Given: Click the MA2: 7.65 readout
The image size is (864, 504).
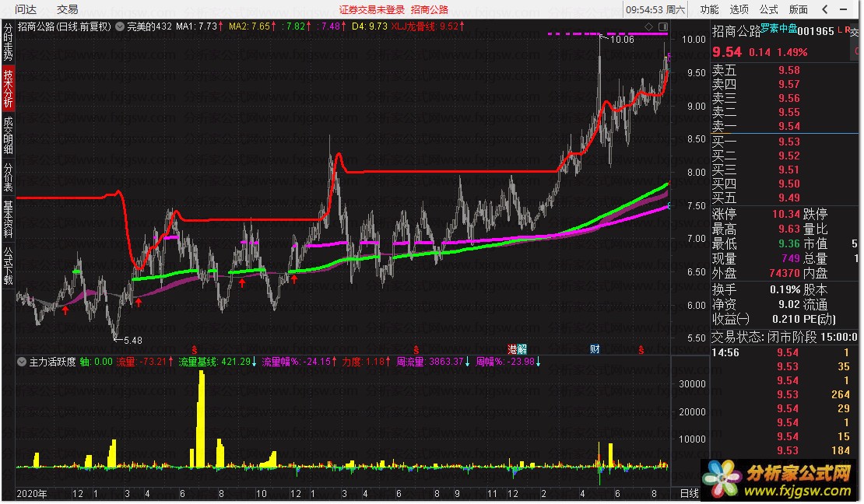Looking at the screenshot, I should pyautogui.click(x=252, y=26).
